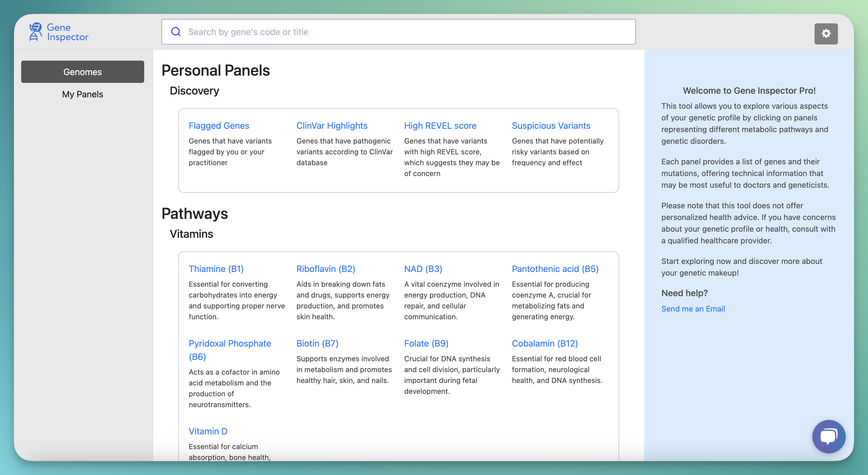Click the Need help? heading

pos(684,293)
